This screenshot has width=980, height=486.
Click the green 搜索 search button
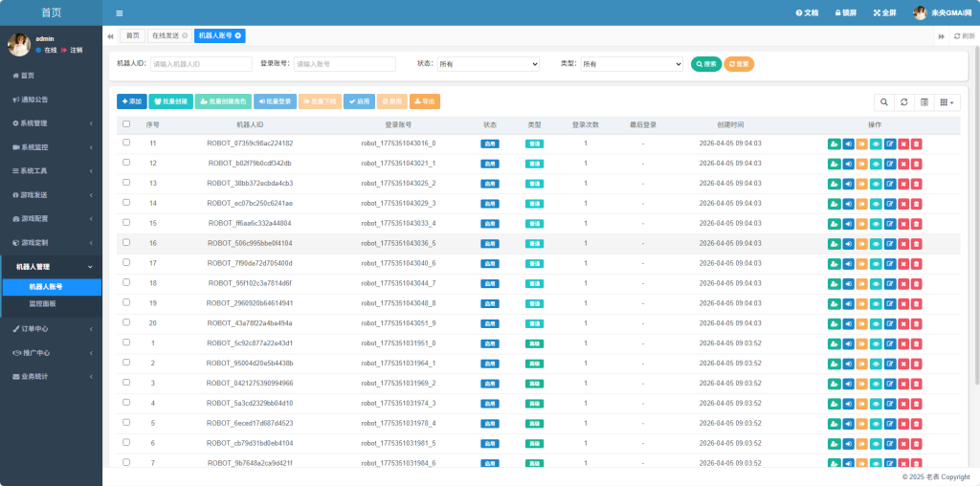tap(706, 64)
